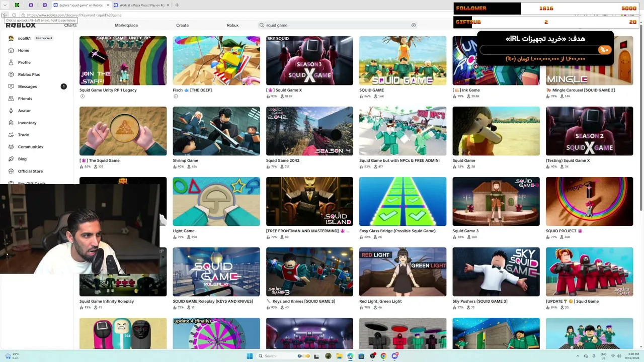This screenshot has width=644, height=362.
Task: Open Windows Start menu
Action: (250, 356)
